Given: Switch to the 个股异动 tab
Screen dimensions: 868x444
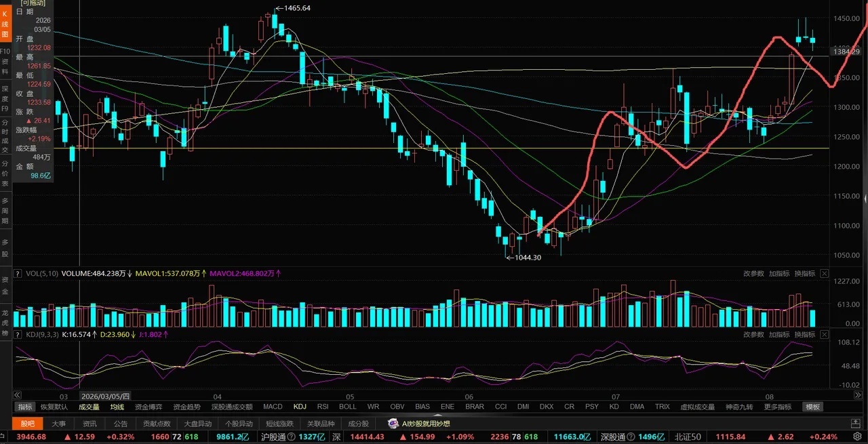Looking at the screenshot, I should pyautogui.click(x=239, y=424).
